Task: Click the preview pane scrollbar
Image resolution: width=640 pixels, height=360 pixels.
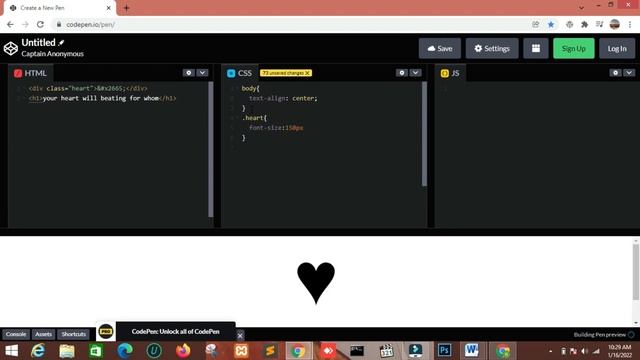Action: (636, 271)
